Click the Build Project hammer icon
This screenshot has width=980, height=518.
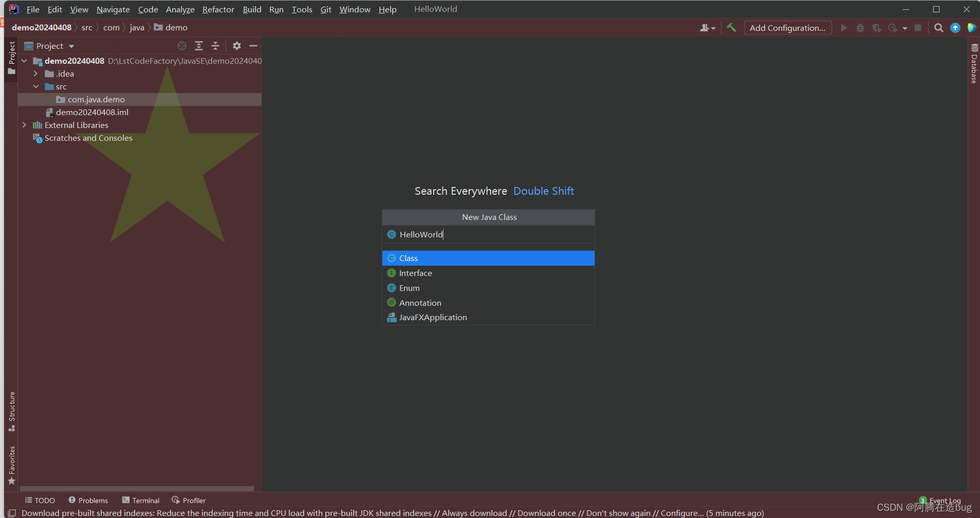click(731, 28)
